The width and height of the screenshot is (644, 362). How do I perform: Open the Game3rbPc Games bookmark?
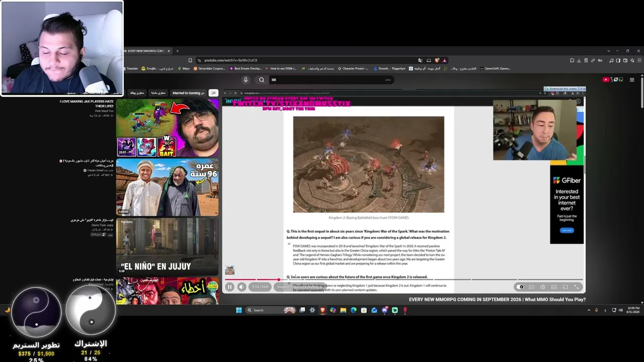pos(495,68)
